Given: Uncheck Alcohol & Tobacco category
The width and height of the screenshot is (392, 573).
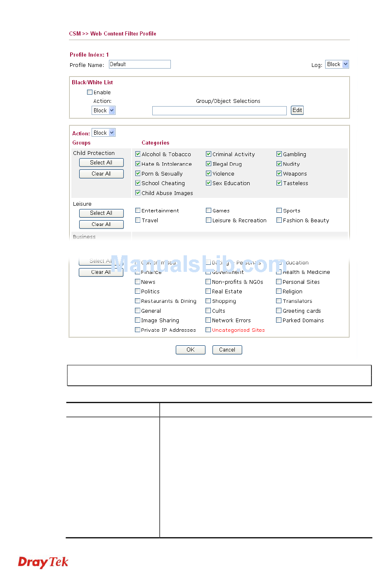Looking at the screenshot, I should (138, 154).
